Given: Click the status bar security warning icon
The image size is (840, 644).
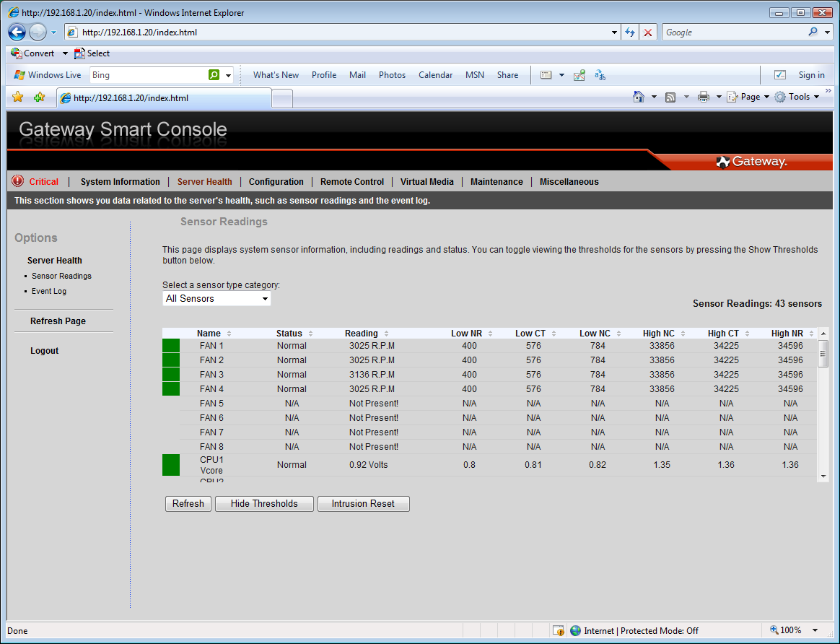Looking at the screenshot, I should click(x=559, y=630).
